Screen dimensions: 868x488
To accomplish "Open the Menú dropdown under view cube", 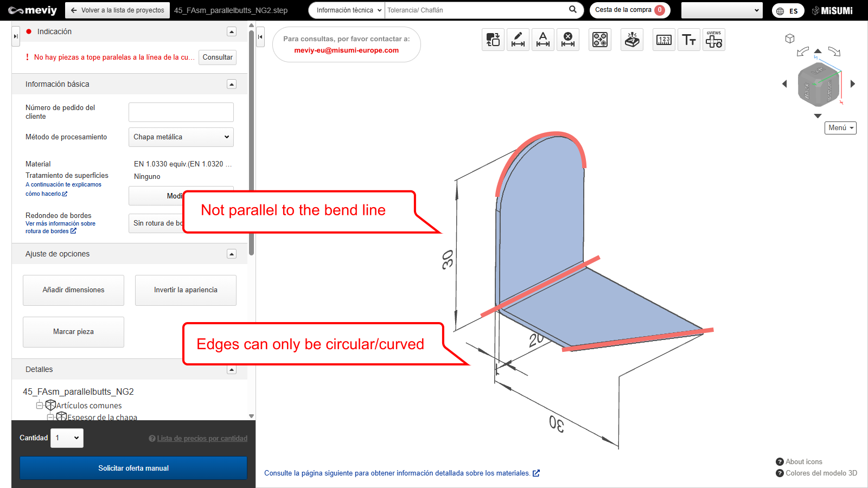I will [840, 128].
